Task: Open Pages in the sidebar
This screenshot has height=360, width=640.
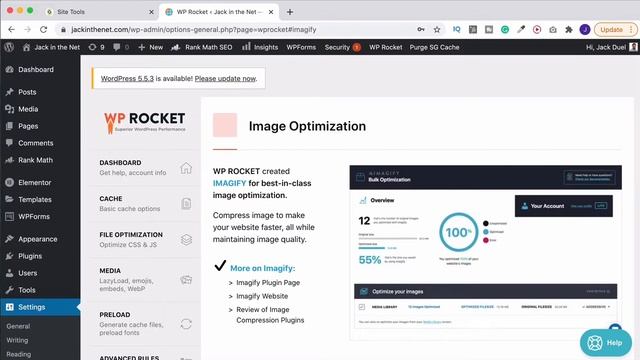Action: (40, 126)
